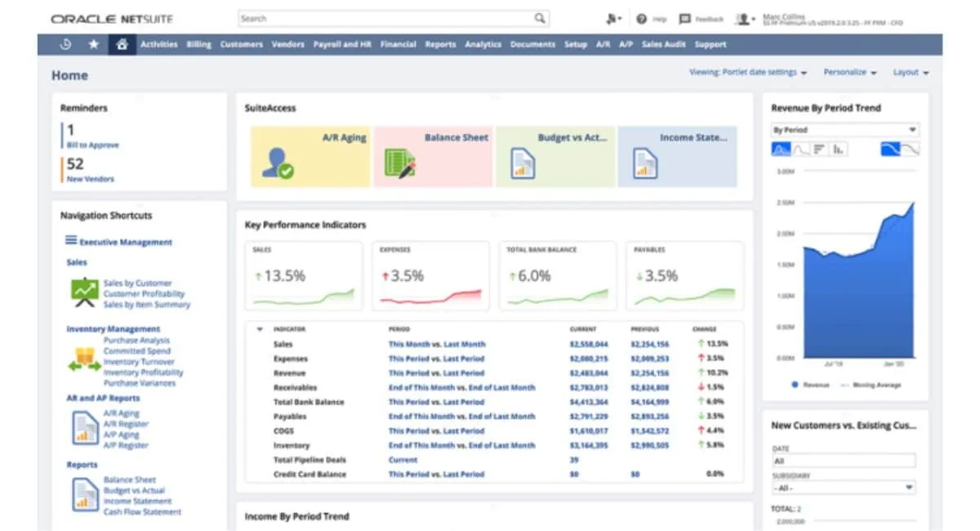Image resolution: width=980 pixels, height=531 pixels.
Task: Select the area chart type for Revenue trend
Action: 781,148
